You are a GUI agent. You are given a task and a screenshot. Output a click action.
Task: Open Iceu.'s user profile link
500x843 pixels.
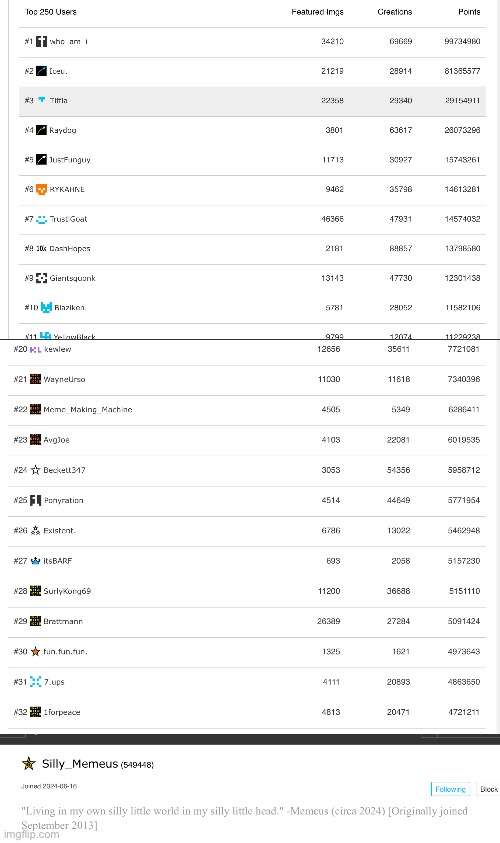pyautogui.click(x=58, y=71)
